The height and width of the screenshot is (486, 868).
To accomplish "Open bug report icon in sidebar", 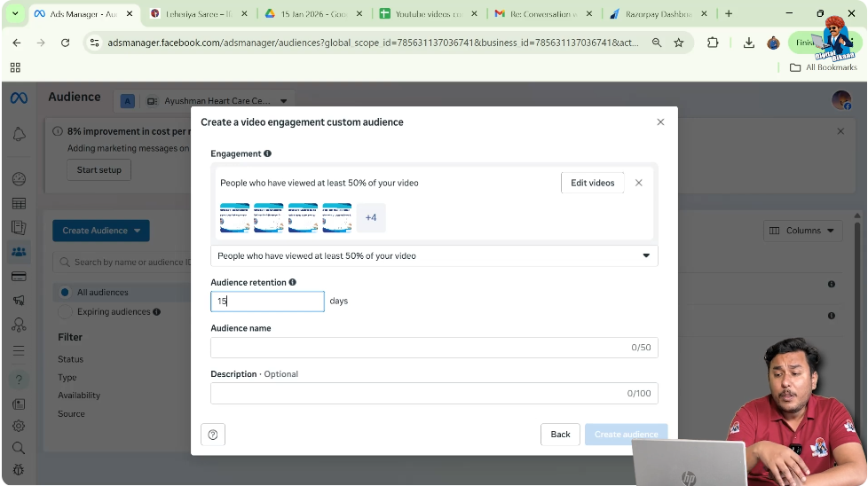I will [19, 470].
